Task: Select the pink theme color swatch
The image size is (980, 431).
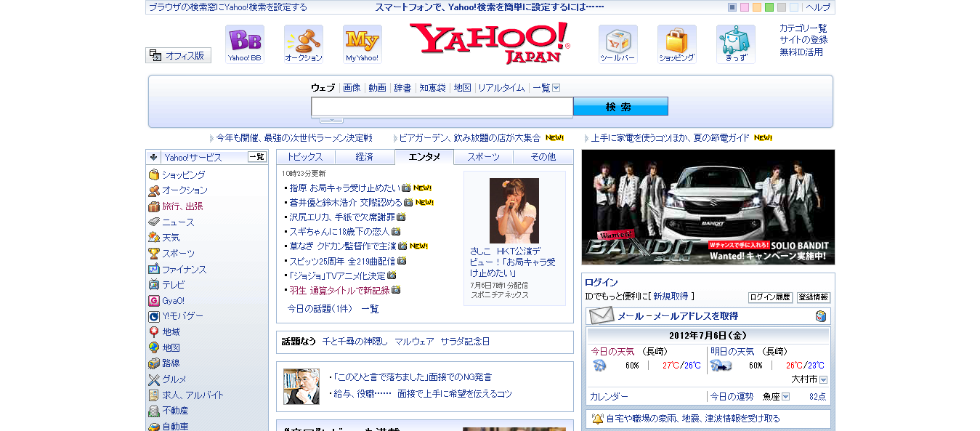Action: tap(745, 7)
